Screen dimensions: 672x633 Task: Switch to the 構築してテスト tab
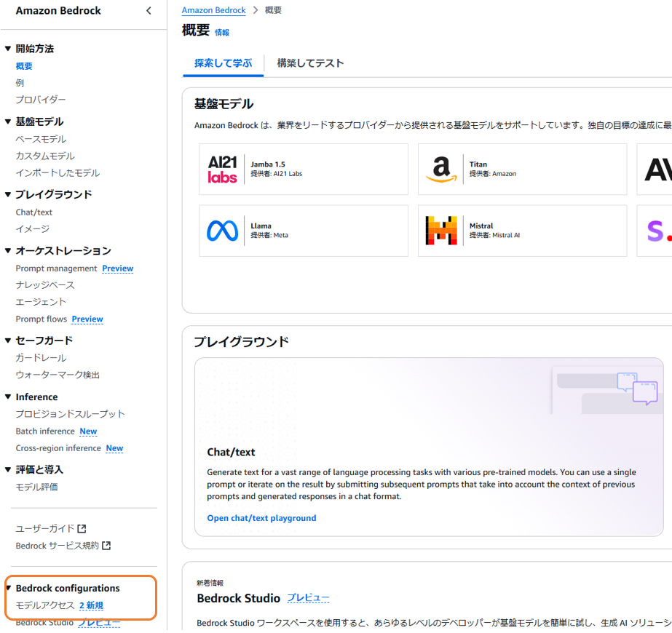coord(311,63)
